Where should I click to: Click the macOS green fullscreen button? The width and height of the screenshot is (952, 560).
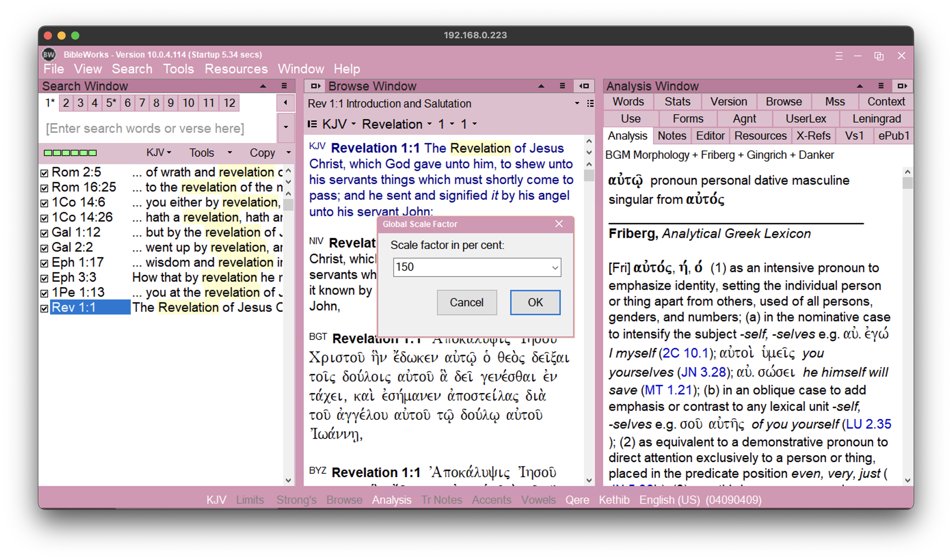[x=75, y=36]
